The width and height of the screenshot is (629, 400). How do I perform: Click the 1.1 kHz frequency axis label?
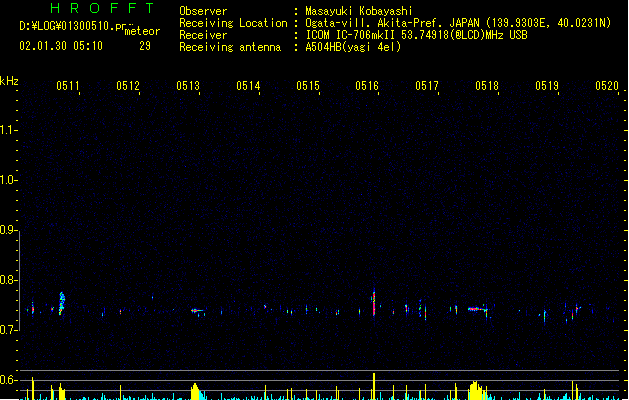8,130
